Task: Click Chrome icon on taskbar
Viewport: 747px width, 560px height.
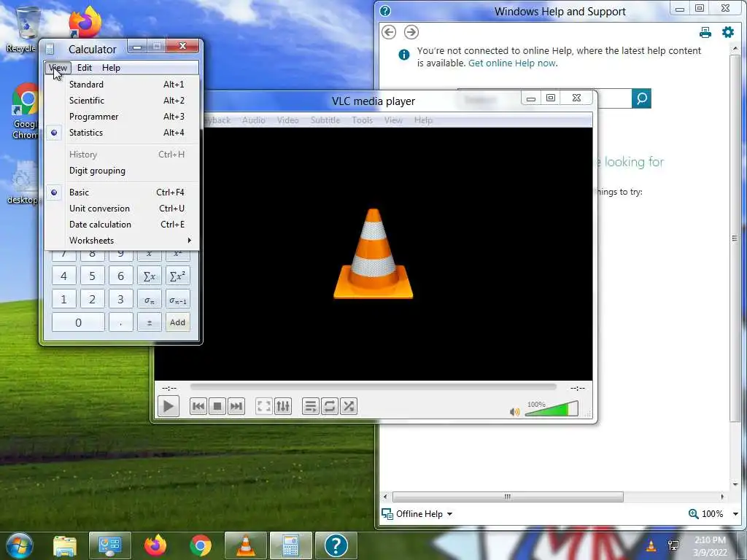Action: 201,545
